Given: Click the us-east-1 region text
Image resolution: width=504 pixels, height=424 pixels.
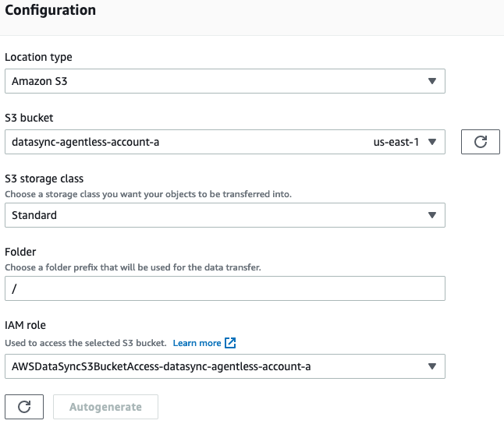Looking at the screenshot, I should point(396,142).
